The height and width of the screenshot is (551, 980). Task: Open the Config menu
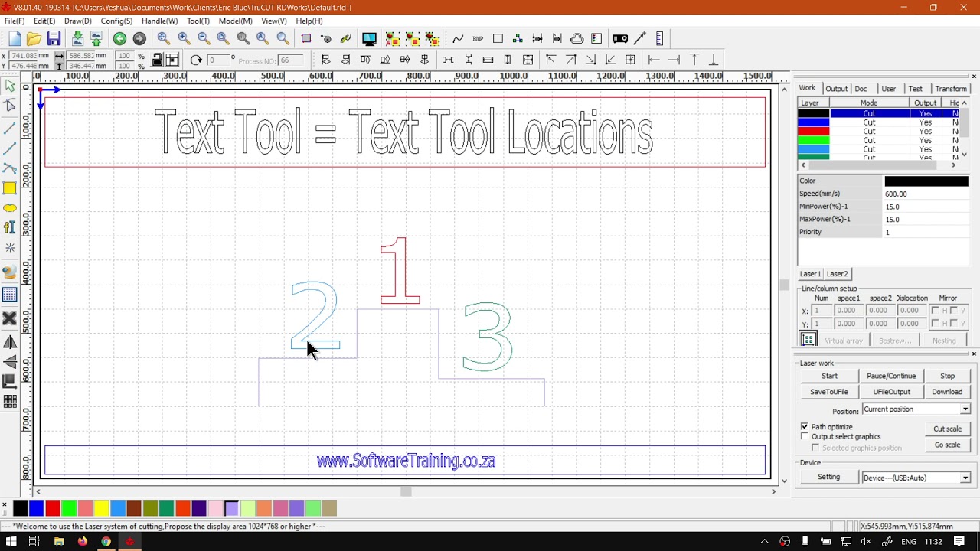[x=116, y=21]
